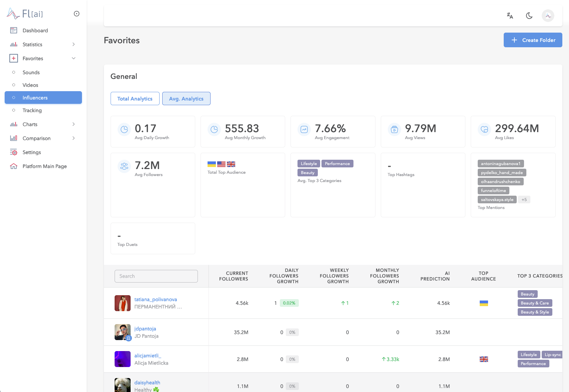Screen dimensions: 569x392
Task: Switch to the Total Analytics tab
Action: coord(135,99)
